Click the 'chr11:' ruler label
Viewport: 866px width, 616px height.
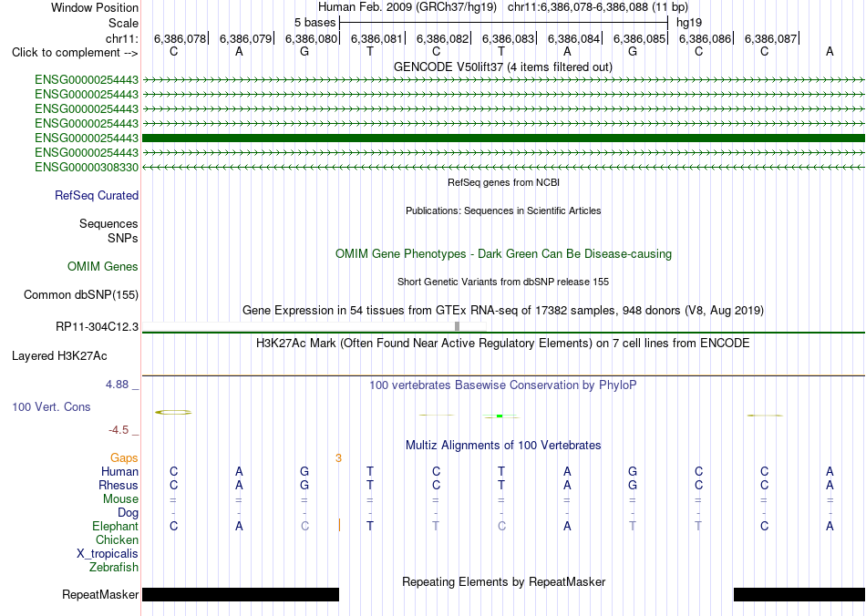pyautogui.click(x=122, y=38)
